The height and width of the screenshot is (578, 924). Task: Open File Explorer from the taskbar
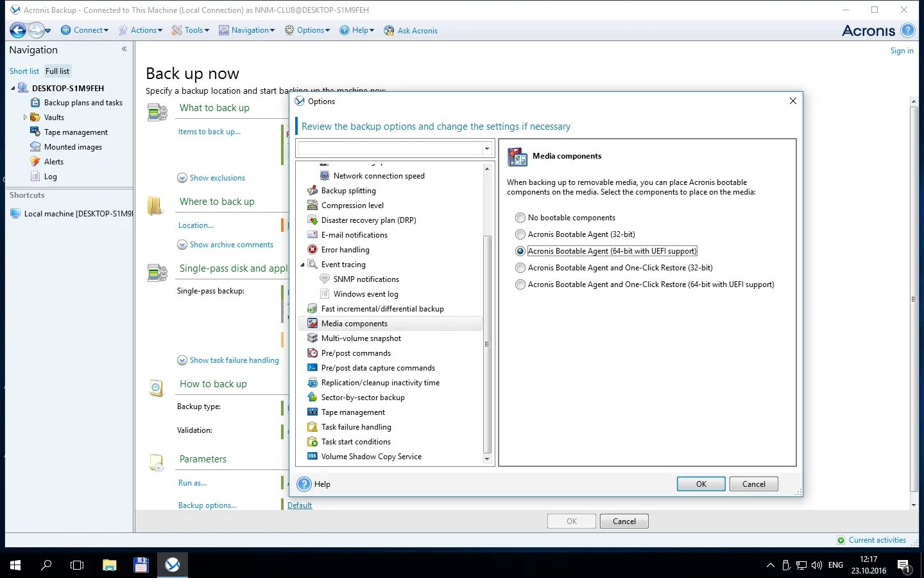coord(110,565)
